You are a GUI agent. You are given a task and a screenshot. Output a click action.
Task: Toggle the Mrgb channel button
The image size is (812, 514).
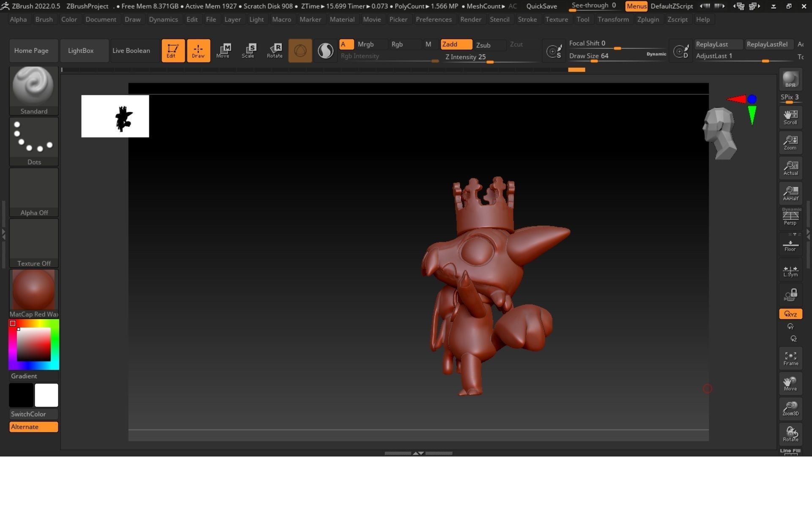coord(371,44)
